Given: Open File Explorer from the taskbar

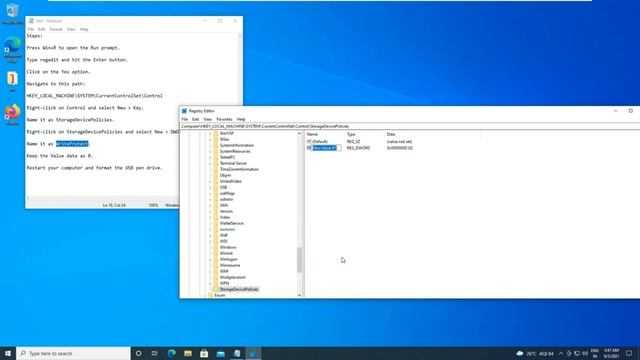Looking at the screenshot, I should click(x=188, y=353).
